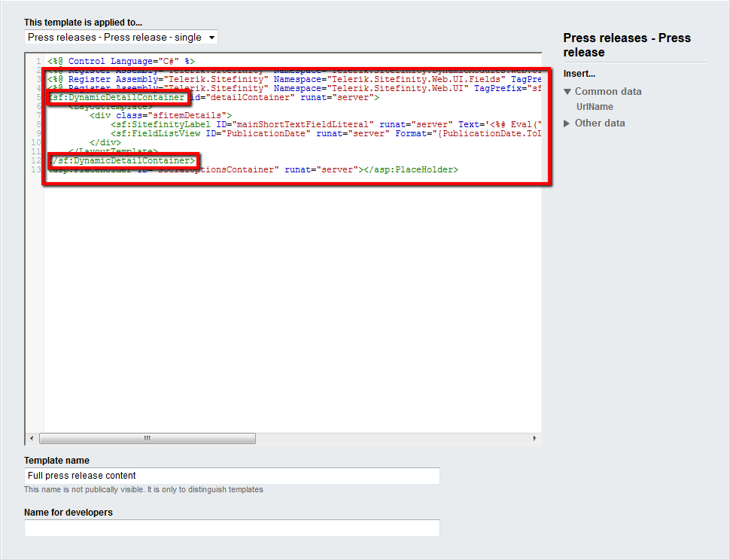This screenshot has width=730, height=560.
Task: Insert the UrlName field
Action: tap(595, 107)
